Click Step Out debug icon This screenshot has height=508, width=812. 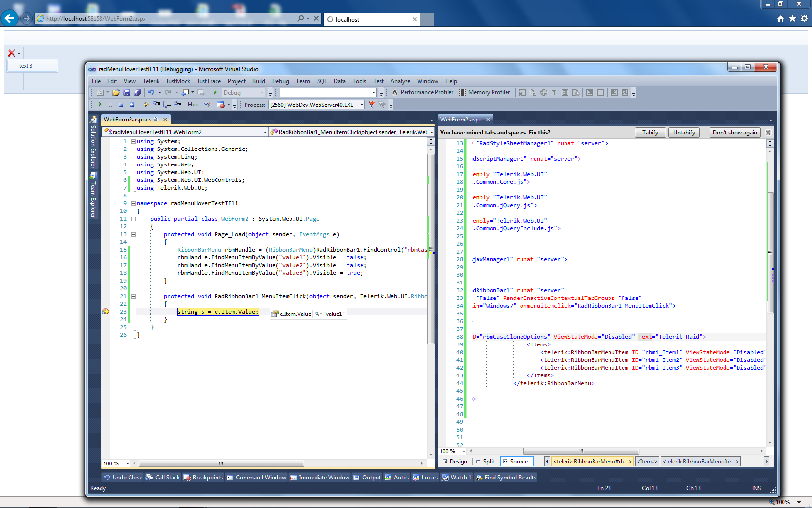tap(178, 105)
